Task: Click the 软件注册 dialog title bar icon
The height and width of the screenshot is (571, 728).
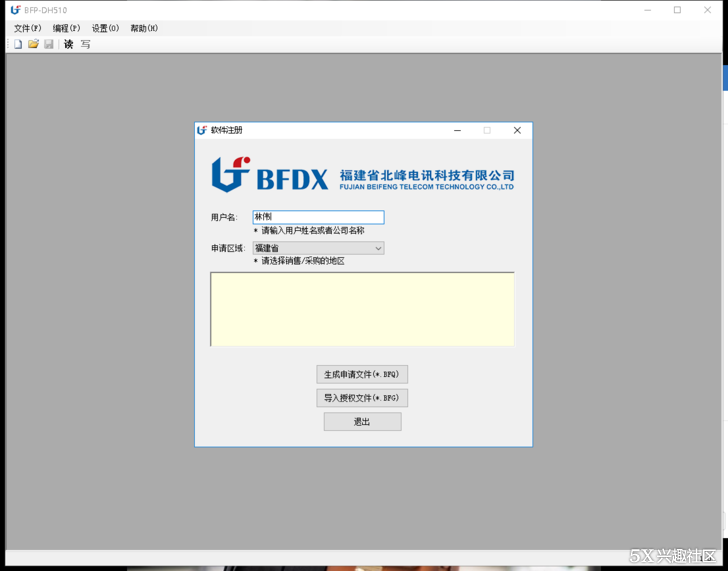Action: pyautogui.click(x=202, y=130)
